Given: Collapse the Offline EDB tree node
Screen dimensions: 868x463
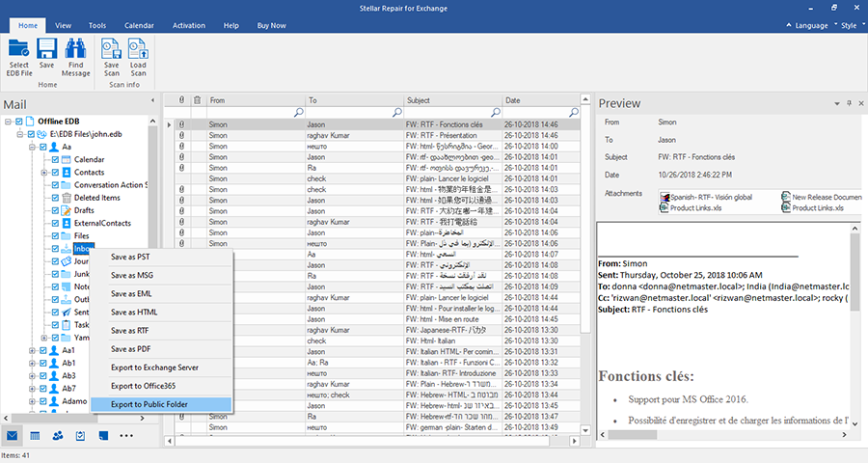Looking at the screenshot, I should 8,122.
